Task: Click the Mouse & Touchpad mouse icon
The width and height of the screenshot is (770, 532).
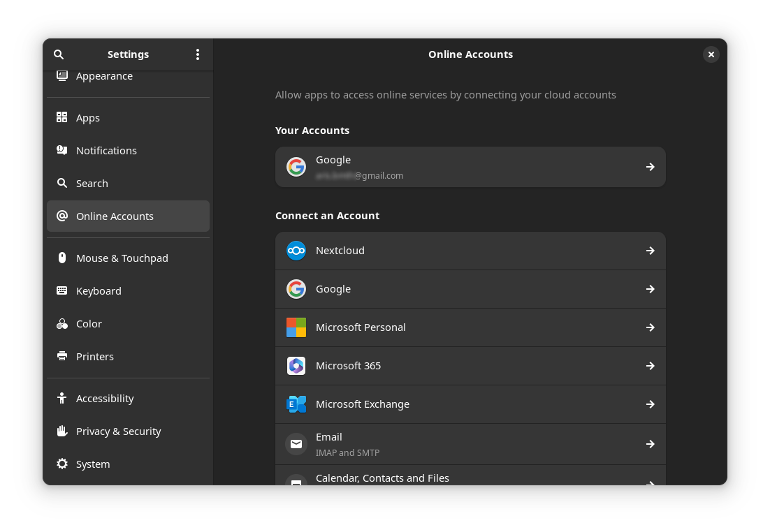Action: [x=62, y=258]
